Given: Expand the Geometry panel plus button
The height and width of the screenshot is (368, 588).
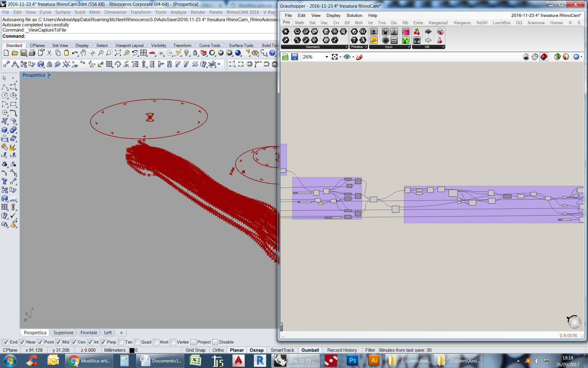Looking at the screenshot, I should pyautogui.click(x=347, y=47).
